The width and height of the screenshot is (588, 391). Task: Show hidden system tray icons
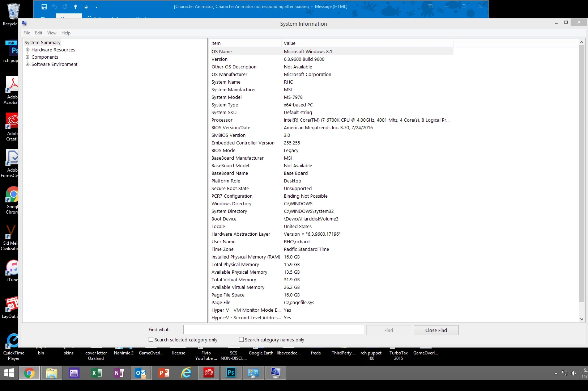click(x=556, y=373)
